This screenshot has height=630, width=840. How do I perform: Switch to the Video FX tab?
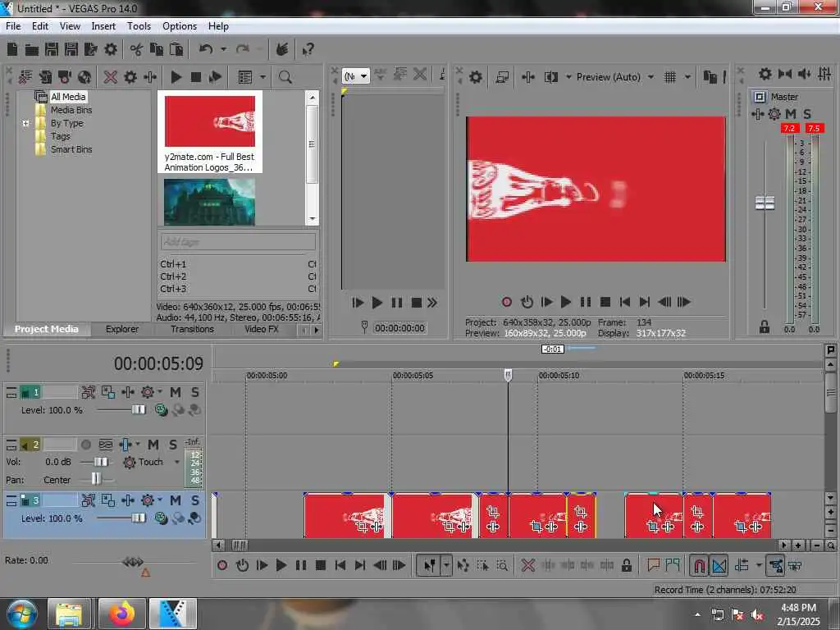(262, 329)
